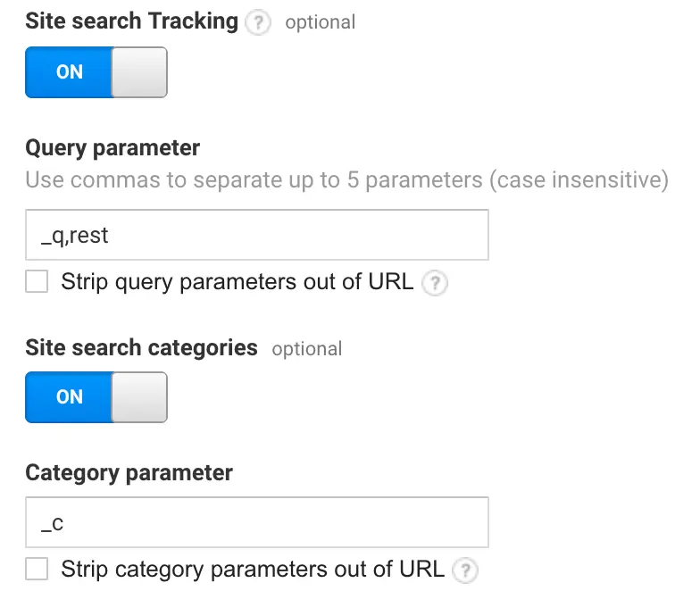Click into Category parameter field containing _c
This screenshot has width=700, height=616.
257,522
